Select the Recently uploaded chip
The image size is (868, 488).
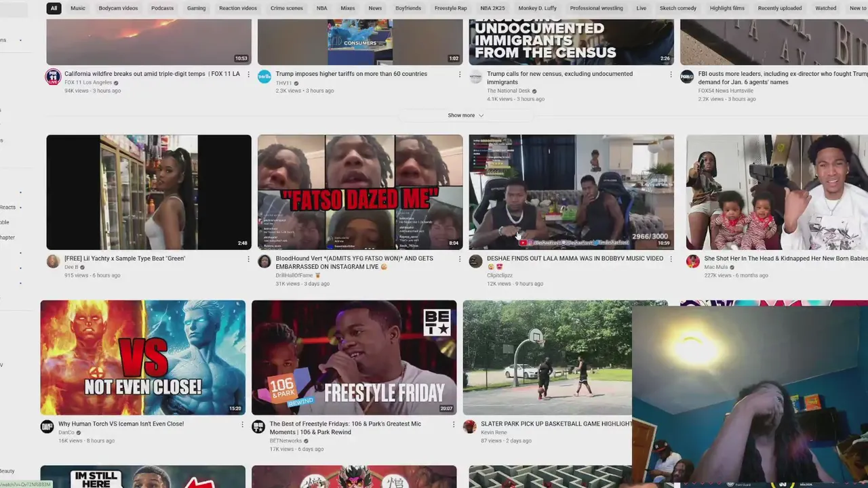point(780,8)
